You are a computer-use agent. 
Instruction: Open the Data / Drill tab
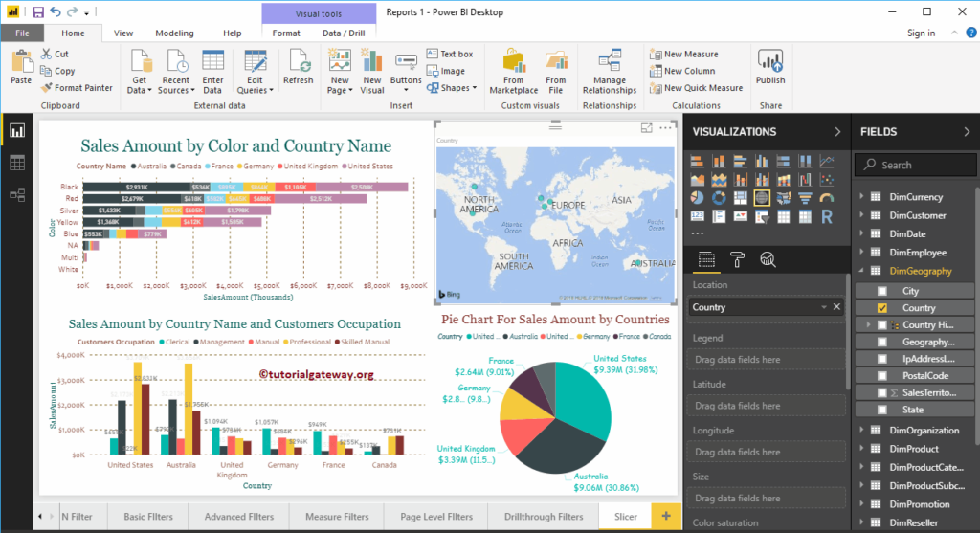coord(344,33)
